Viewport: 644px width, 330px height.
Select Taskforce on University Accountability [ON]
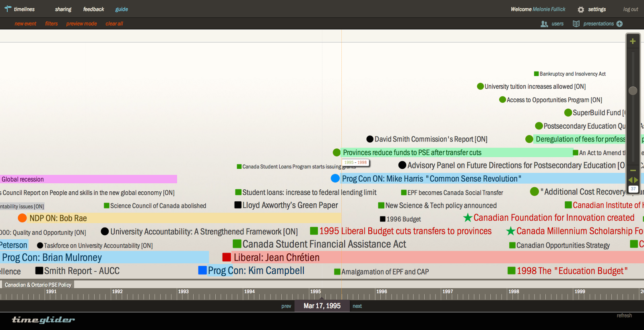click(98, 246)
